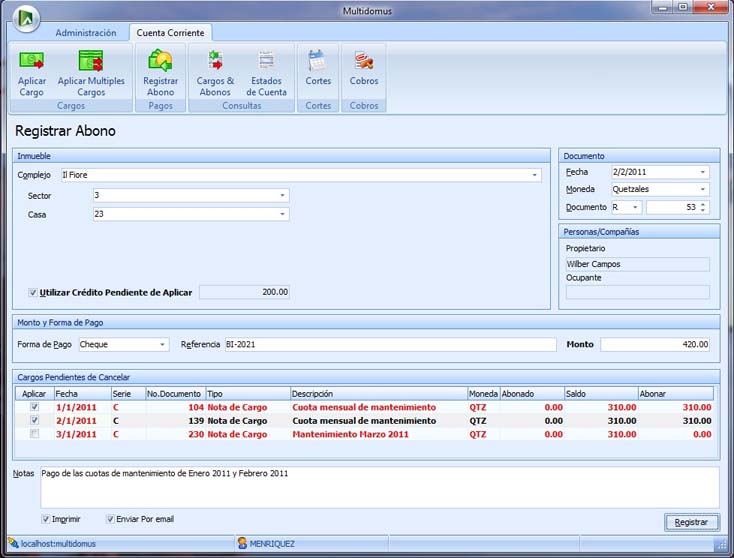The height and width of the screenshot is (558, 734).
Task: Uncheck the Enviar Por email option
Action: tap(110, 519)
